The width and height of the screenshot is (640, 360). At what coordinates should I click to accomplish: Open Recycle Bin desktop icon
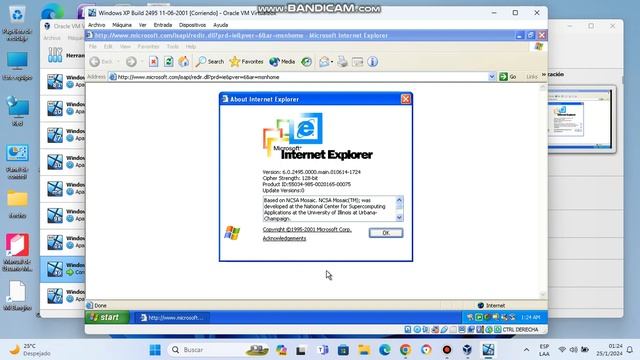point(17,23)
